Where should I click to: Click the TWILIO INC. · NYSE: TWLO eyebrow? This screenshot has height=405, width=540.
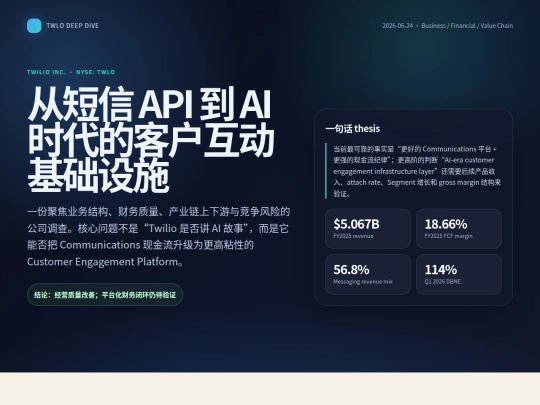tap(71, 72)
